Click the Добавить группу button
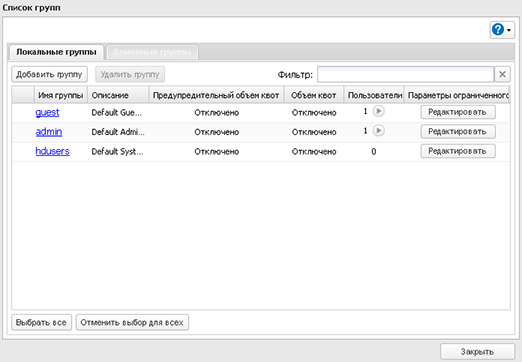This screenshot has height=362, width=522. [49, 74]
